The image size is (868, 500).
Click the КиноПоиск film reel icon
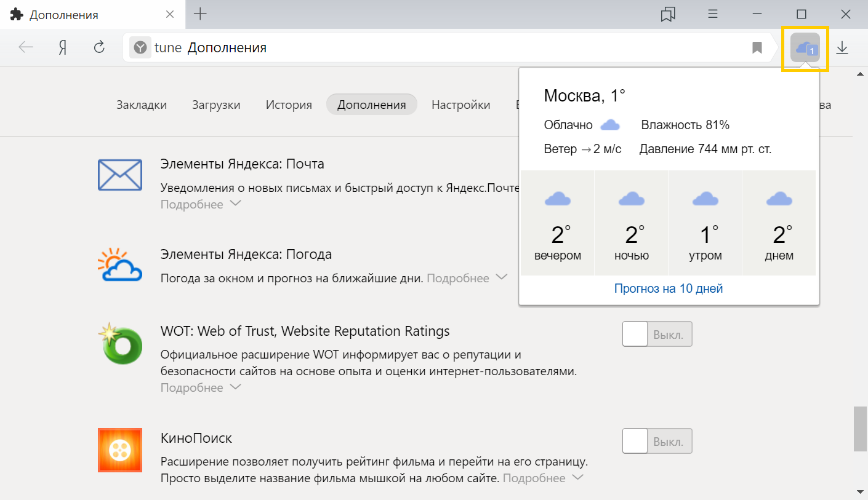(x=120, y=450)
